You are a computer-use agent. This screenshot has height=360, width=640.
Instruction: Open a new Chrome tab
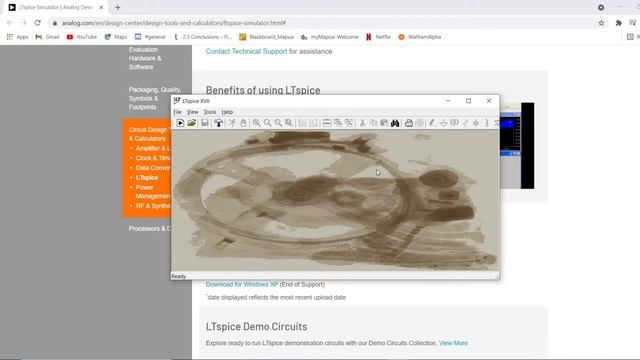tap(118, 7)
